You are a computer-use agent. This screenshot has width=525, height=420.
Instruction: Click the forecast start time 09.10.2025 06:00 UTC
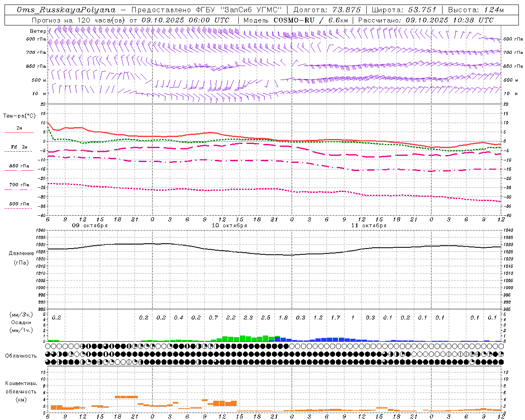[x=185, y=20]
